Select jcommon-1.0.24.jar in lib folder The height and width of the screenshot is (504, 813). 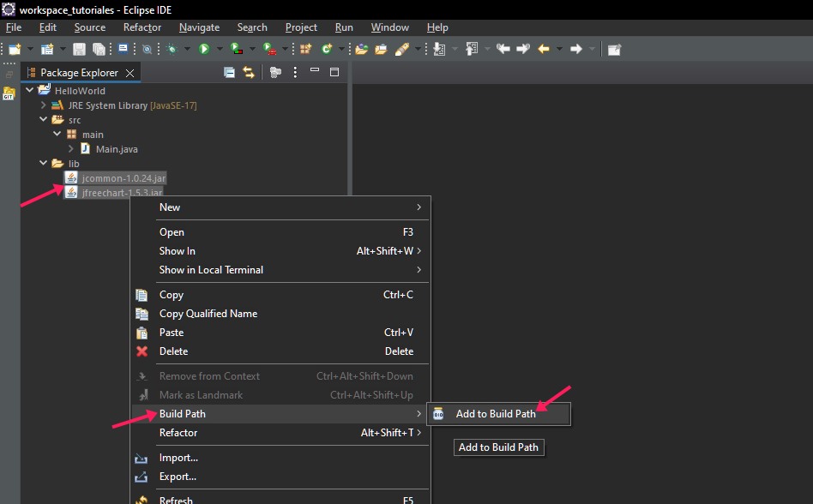tap(123, 178)
